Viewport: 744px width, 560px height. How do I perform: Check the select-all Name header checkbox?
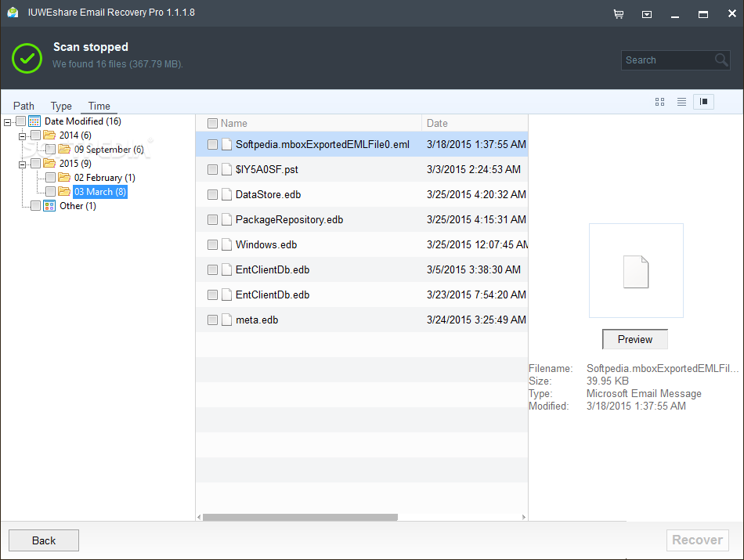pos(212,124)
